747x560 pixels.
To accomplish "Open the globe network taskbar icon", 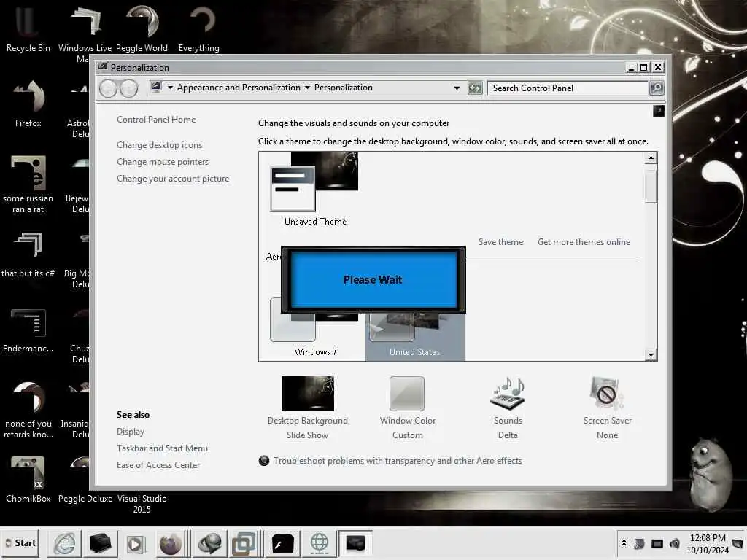I will click(x=320, y=543).
